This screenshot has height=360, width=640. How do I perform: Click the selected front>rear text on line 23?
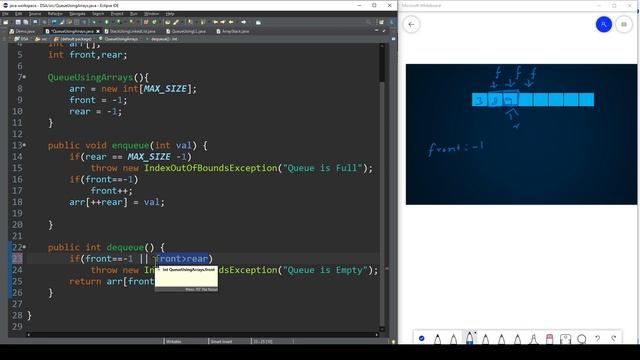[x=182, y=259]
